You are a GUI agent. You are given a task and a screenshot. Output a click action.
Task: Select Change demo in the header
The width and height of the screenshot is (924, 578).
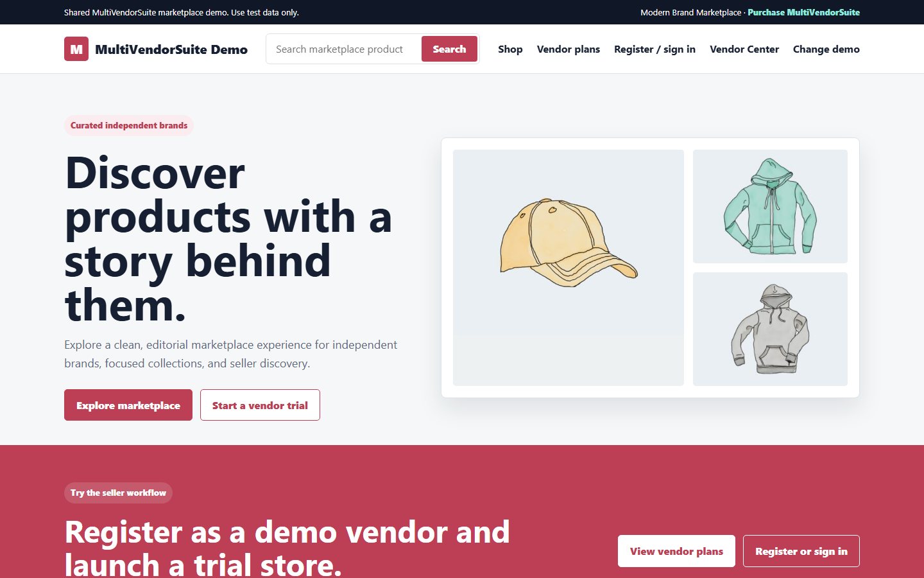[826, 49]
